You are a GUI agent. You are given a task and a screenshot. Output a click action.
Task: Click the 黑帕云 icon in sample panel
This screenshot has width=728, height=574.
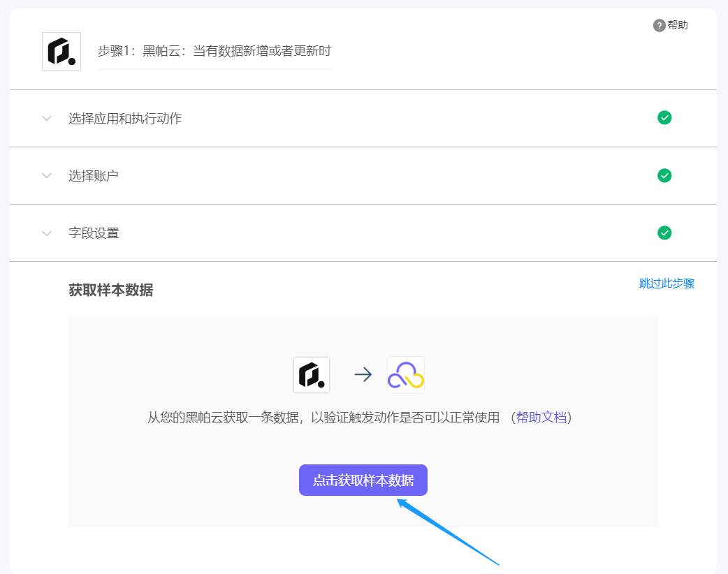tap(312, 375)
